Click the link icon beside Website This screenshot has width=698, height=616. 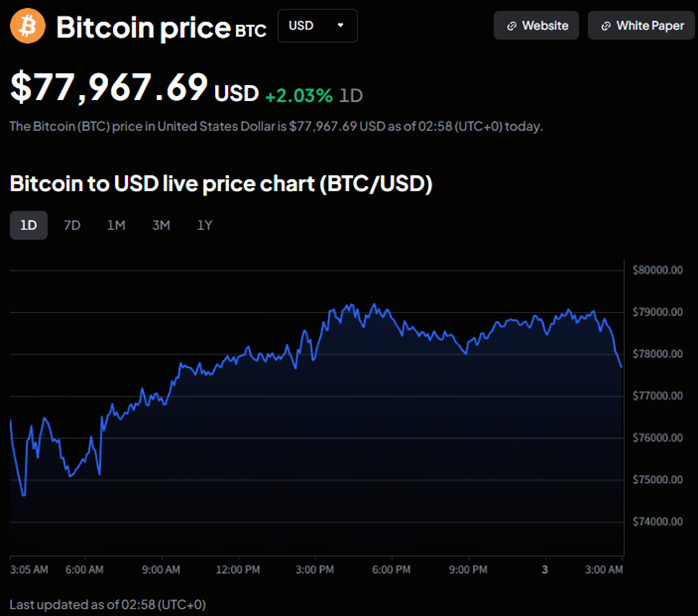pos(512,26)
